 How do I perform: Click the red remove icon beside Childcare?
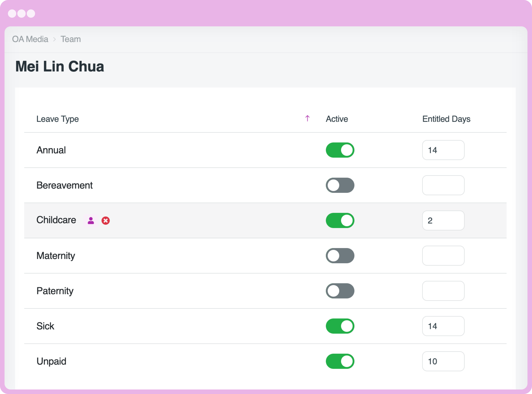coord(106,221)
